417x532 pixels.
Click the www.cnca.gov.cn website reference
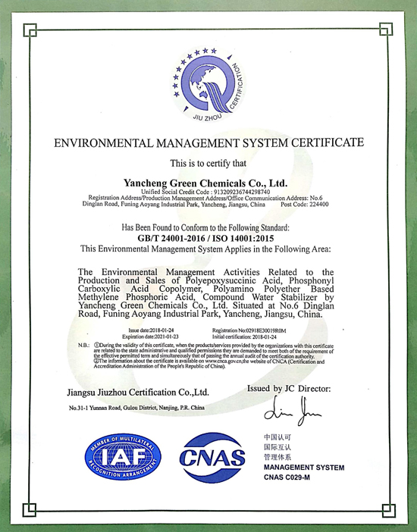224,361
